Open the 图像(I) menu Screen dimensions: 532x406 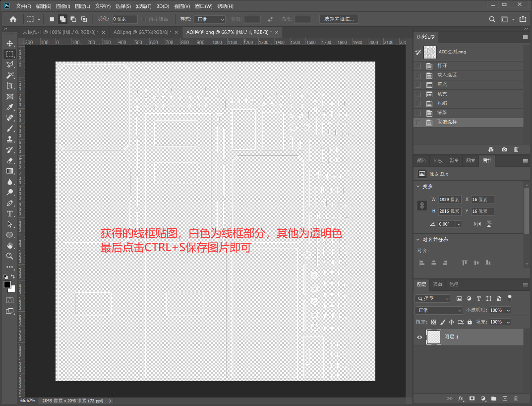click(x=63, y=6)
